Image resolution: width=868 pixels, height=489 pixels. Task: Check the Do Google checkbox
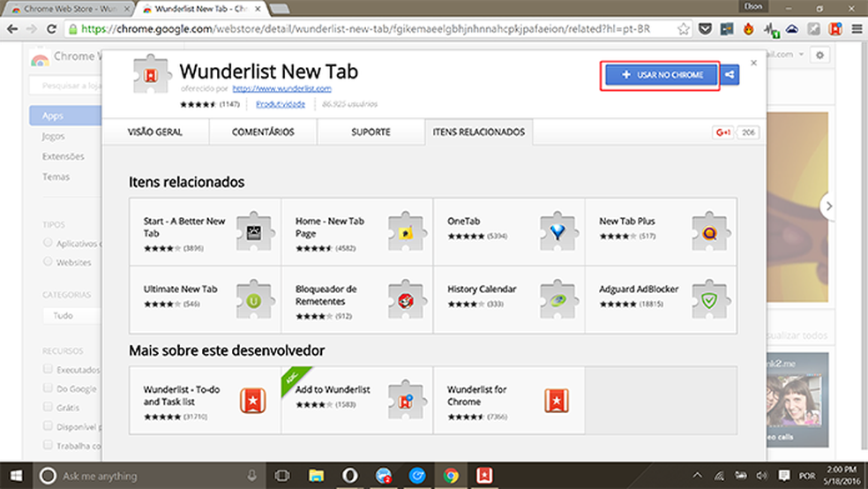pyautogui.click(x=48, y=388)
